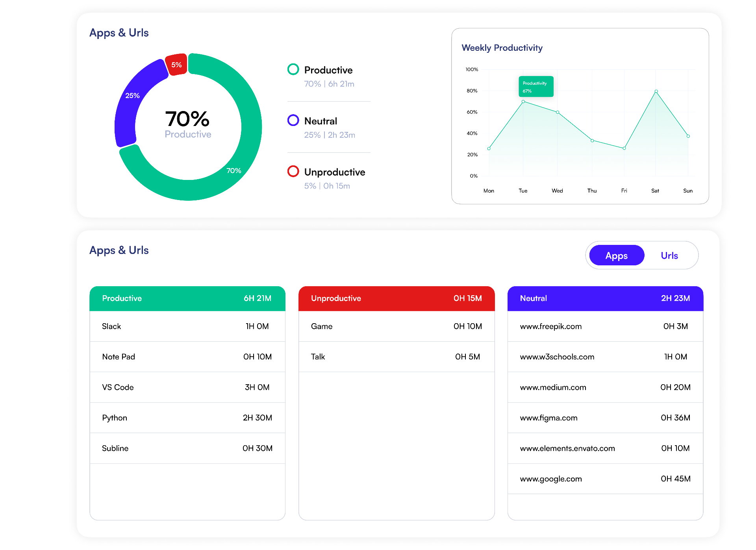Viewport: 756px width, 550px height.
Task: Select the Game row
Action: click(x=397, y=326)
